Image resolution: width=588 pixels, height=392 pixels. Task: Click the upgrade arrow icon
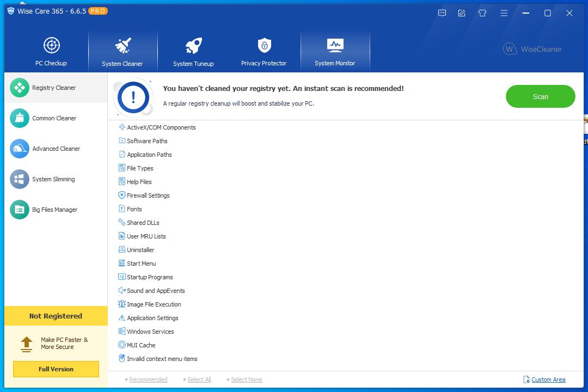[26, 344]
